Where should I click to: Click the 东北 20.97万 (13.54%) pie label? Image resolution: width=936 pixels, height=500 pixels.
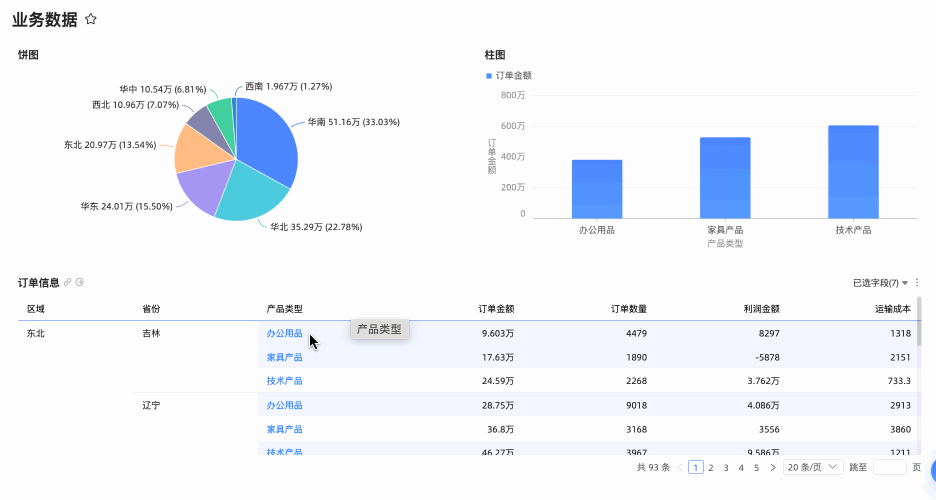pos(110,145)
